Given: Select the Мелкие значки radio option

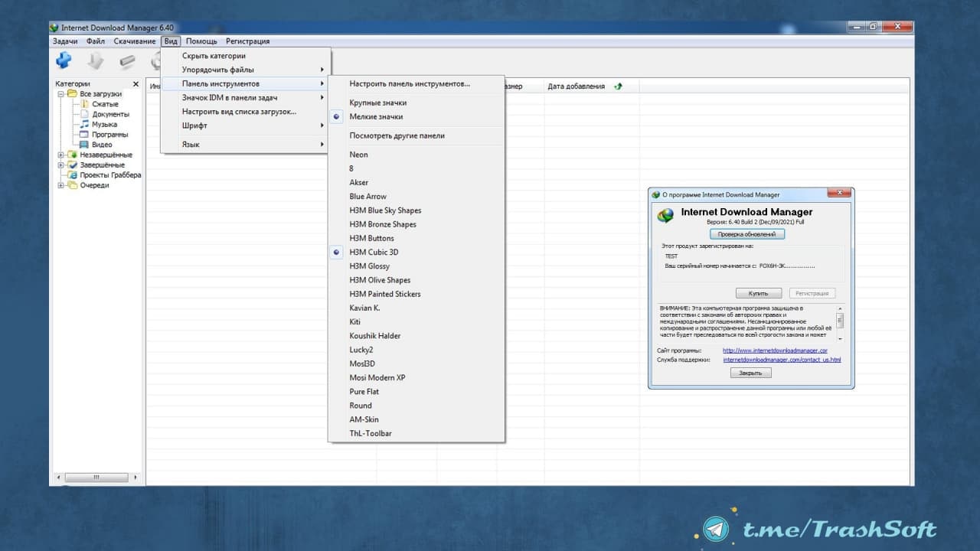Looking at the screenshot, I should point(375,117).
